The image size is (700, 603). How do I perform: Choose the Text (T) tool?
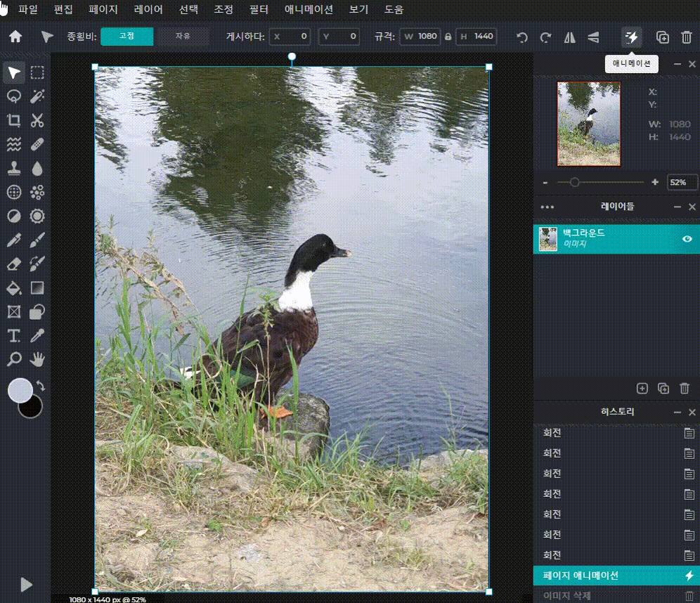pyautogui.click(x=14, y=336)
